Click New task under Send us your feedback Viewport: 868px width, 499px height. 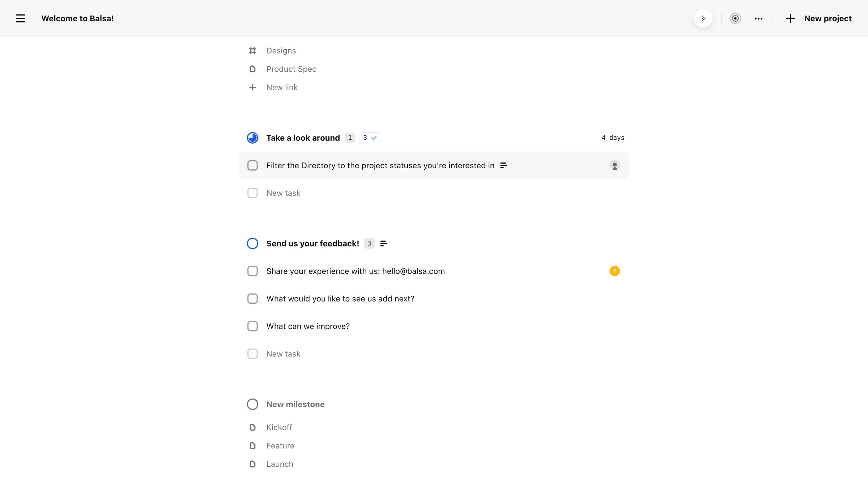(x=283, y=354)
